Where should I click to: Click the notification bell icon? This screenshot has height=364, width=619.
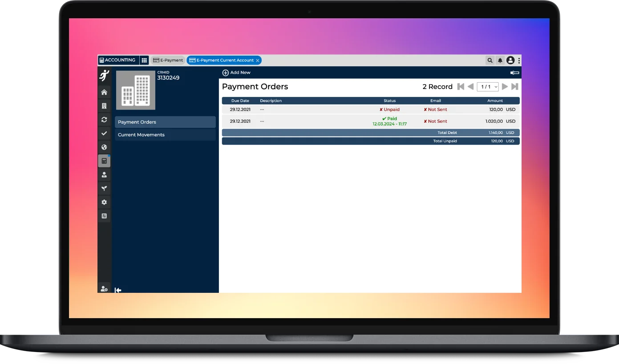[500, 61]
